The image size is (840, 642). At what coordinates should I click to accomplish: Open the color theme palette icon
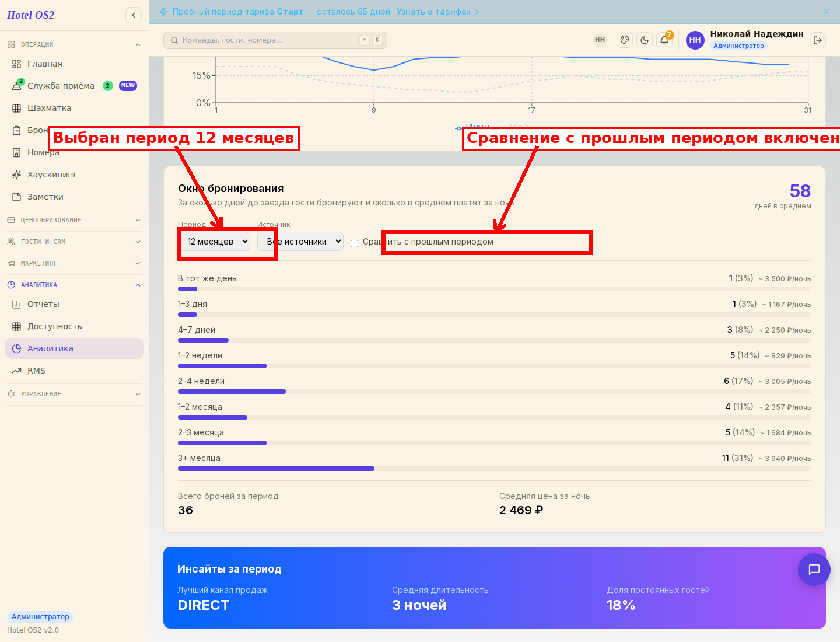tap(625, 40)
